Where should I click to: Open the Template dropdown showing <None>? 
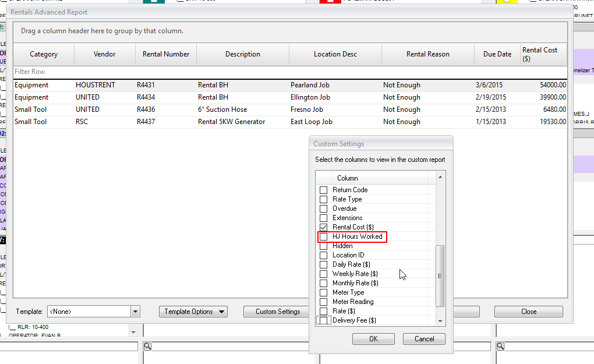point(135,311)
